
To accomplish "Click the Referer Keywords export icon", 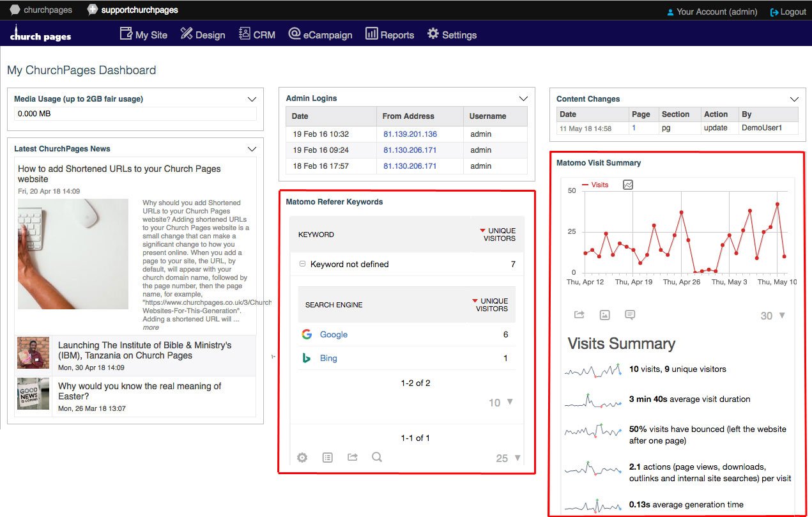I will click(x=353, y=457).
